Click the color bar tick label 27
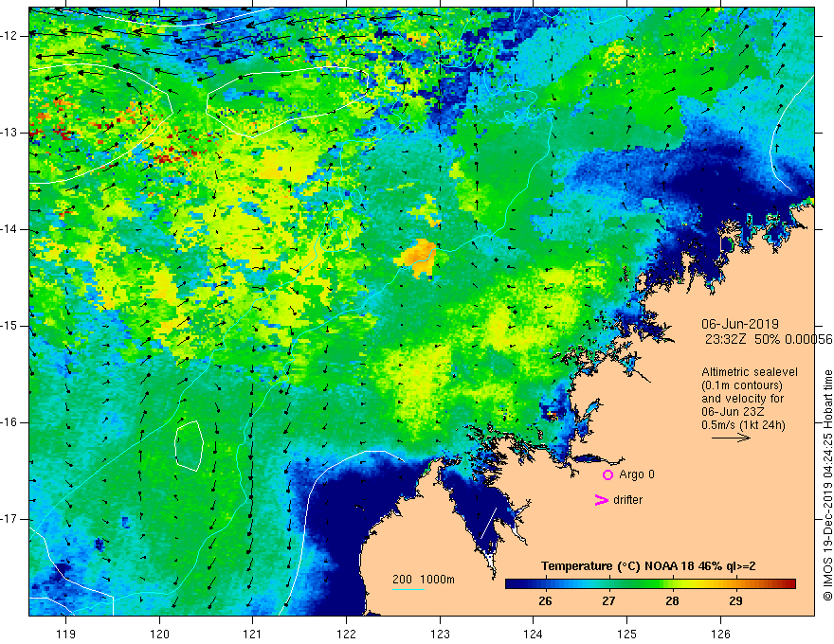The image size is (834, 644). (x=608, y=601)
